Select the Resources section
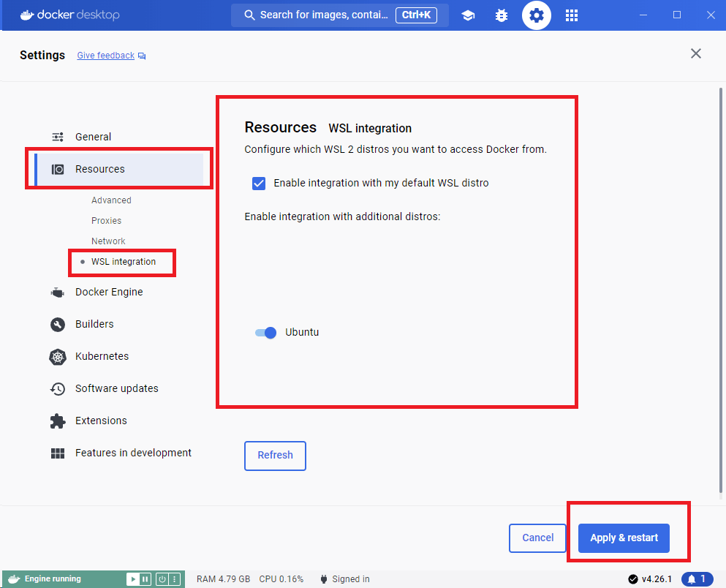726x588 pixels. point(119,169)
